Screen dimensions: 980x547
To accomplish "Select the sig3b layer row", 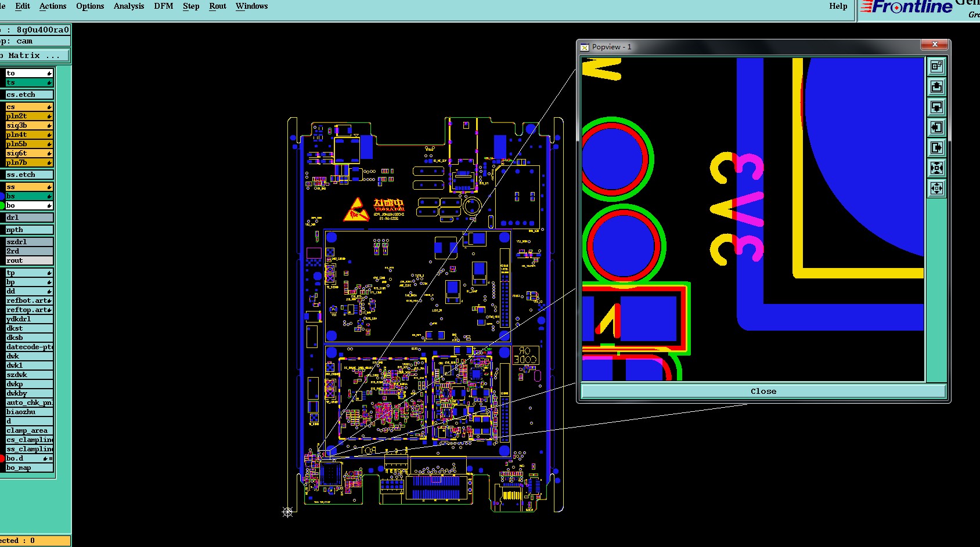I will click(x=29, y=125).
